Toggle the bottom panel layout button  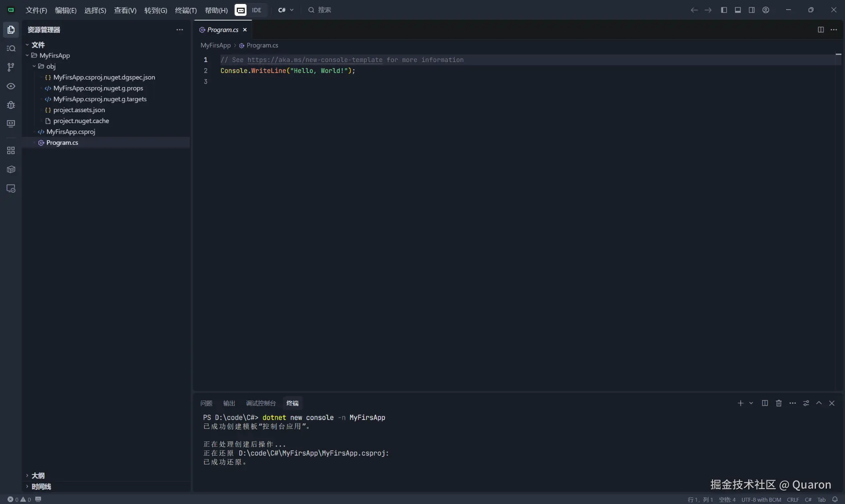point(738,10)
